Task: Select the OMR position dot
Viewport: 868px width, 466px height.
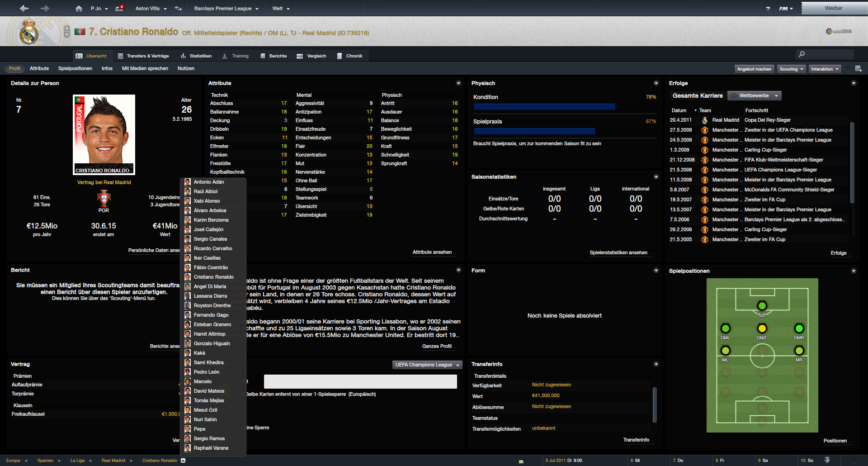Action: coord(799,328)
